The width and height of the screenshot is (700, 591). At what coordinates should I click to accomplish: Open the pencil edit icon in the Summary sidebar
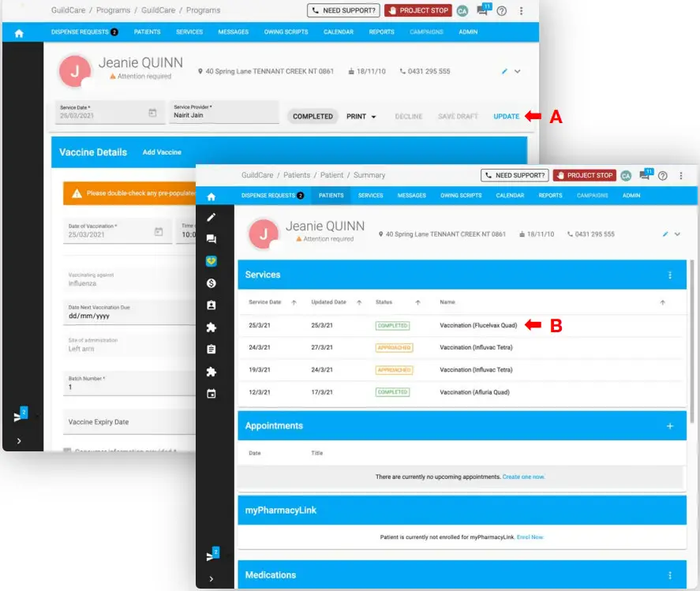[x=211, y=218]
